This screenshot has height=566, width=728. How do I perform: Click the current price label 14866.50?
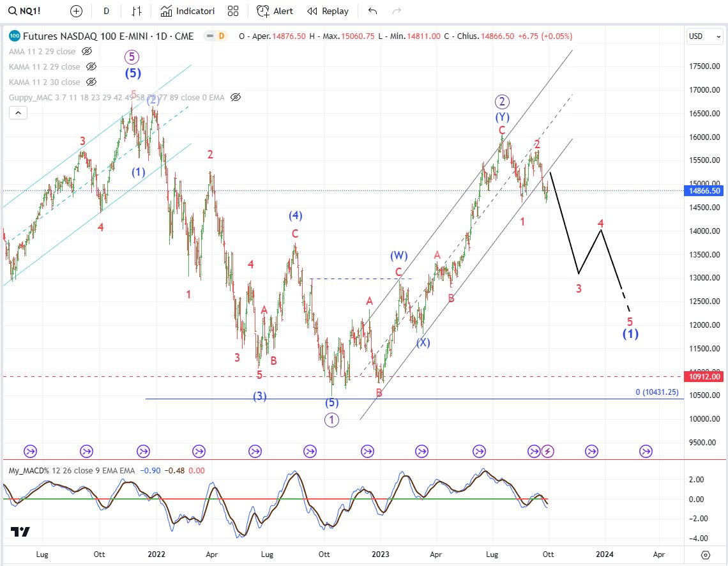(704, 191)
